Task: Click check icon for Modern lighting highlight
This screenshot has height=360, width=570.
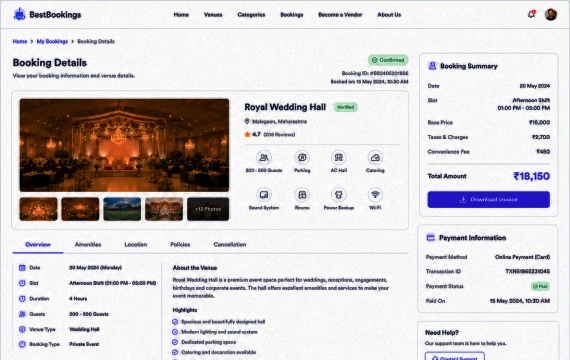Action: pos(175,332)
